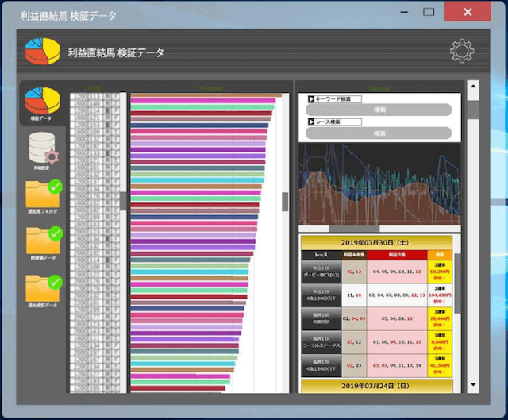Click the 104,690円 payout cell
This screenshot has height=420, width=508.
pyautogui.click(x=440, y=295)
